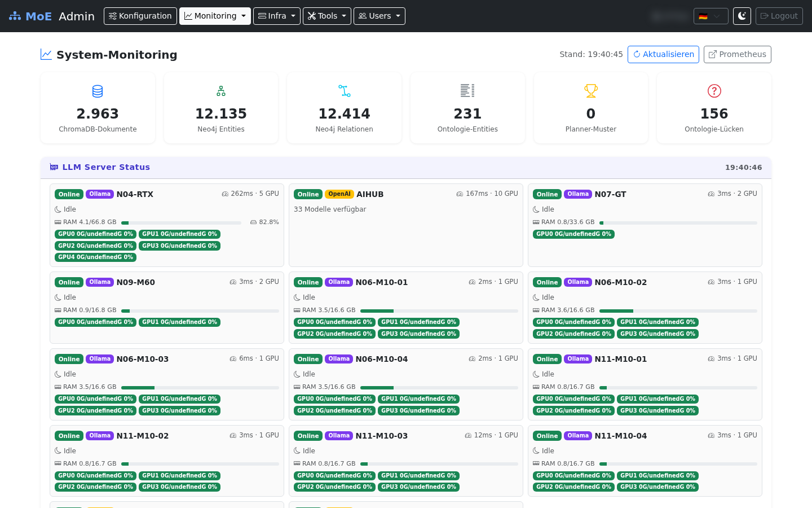812x508 pixels.
Task: Refresh data with the Aktualisieren button
Action: [x=663, y=54]
